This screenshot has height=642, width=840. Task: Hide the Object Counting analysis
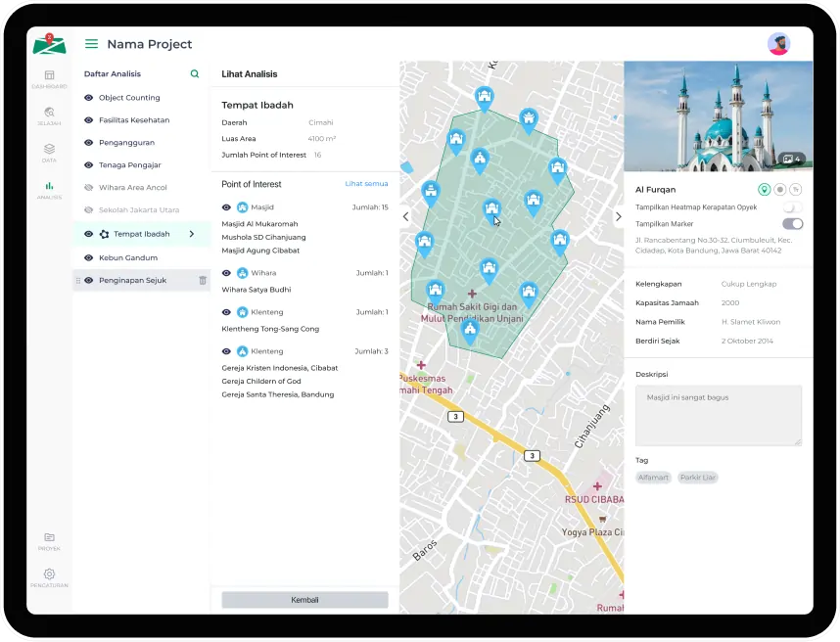coord(89,98)
